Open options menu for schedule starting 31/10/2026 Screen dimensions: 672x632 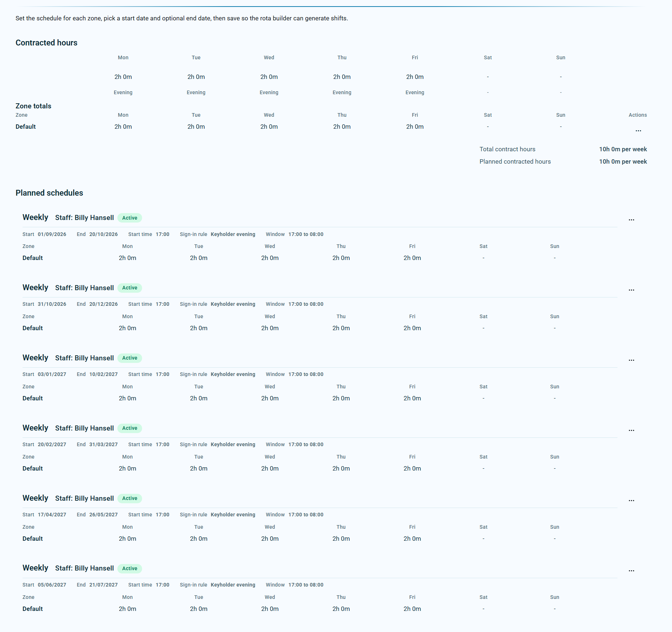631,290
